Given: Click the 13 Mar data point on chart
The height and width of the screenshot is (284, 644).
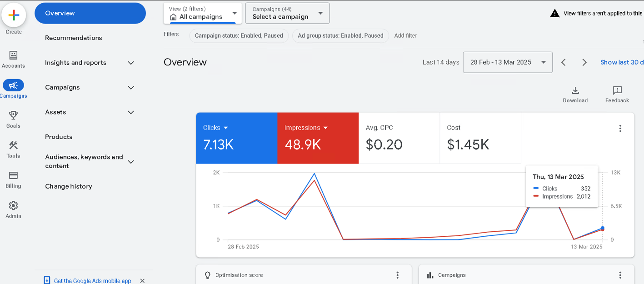Looking at the screenshot, I should [603, 228].
